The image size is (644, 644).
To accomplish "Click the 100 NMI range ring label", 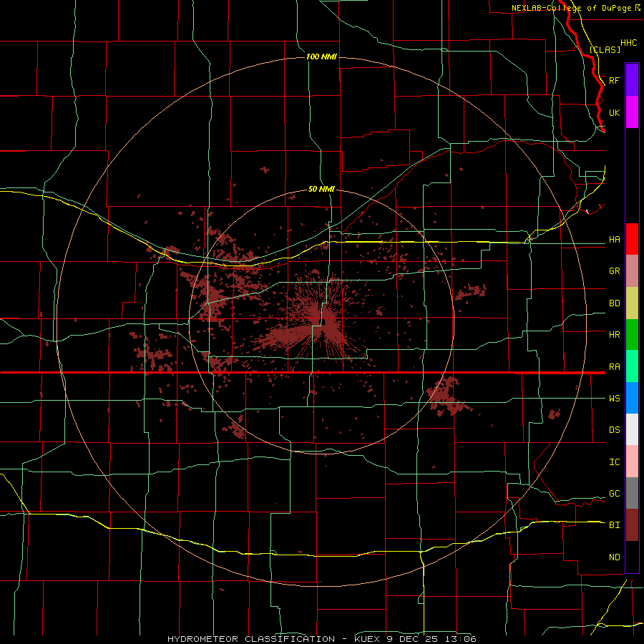I will point(321,57).
